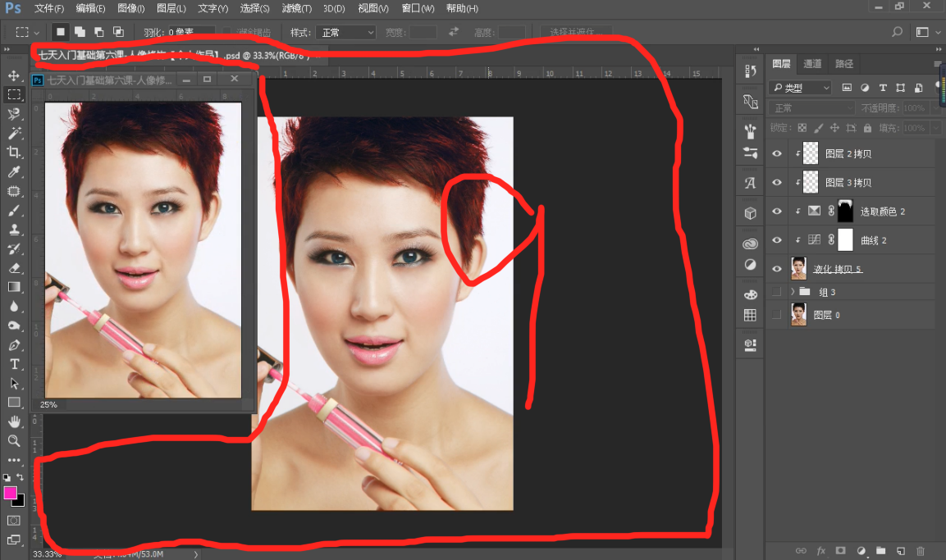The width and height of the screenshot is (946, 560).
Task: Click the Pen tool in toolbar
Action: point(14,345)
